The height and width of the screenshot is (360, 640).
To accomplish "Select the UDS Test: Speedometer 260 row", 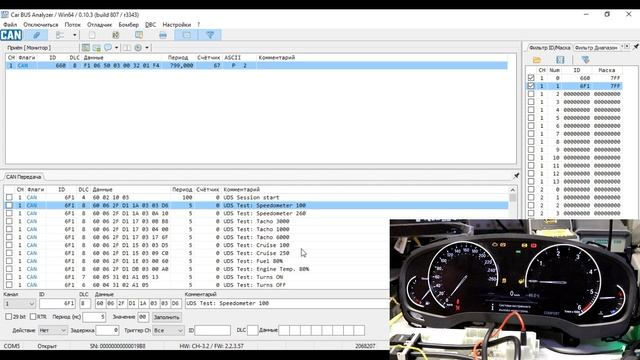I will 257,213.
